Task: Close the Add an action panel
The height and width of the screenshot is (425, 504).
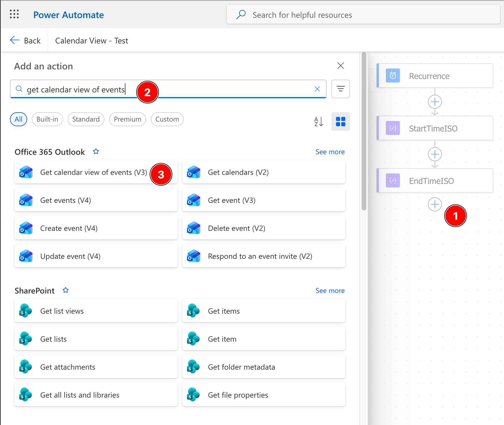Action: click(341, 66)
